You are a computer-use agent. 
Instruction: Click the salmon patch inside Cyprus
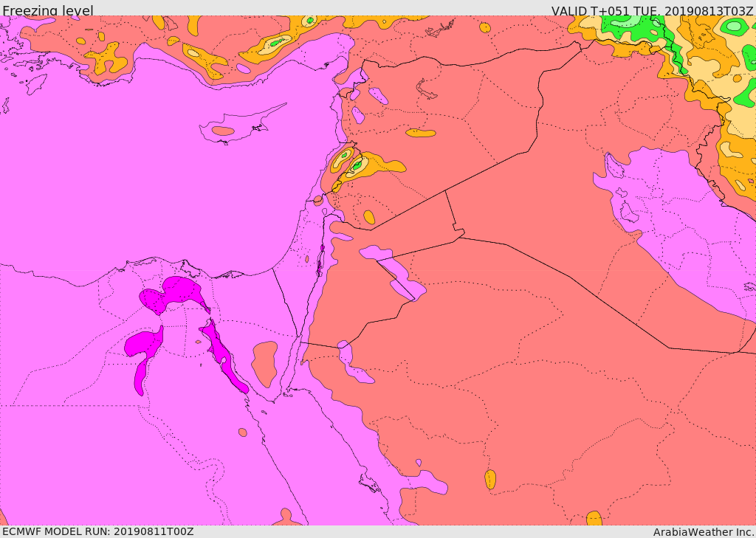[x=223, y=131]
